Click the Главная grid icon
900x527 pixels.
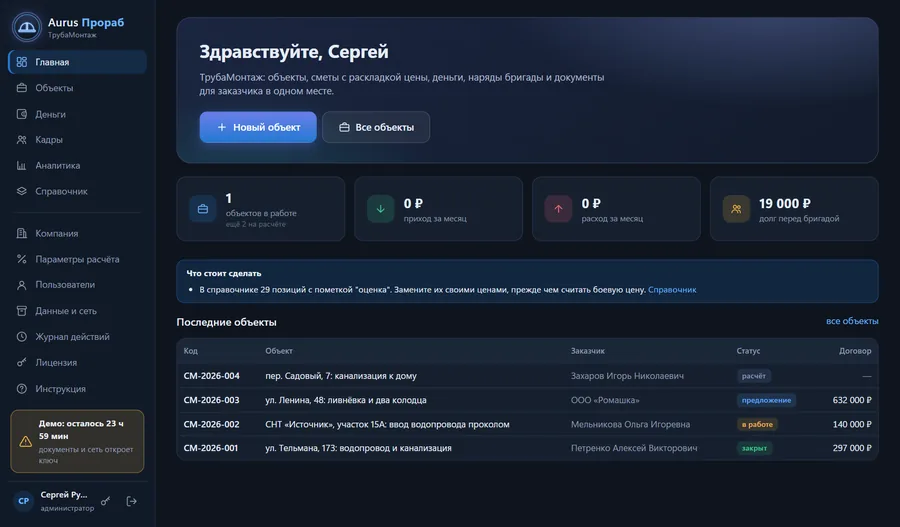pyautogui.click(x=22, y=62)
